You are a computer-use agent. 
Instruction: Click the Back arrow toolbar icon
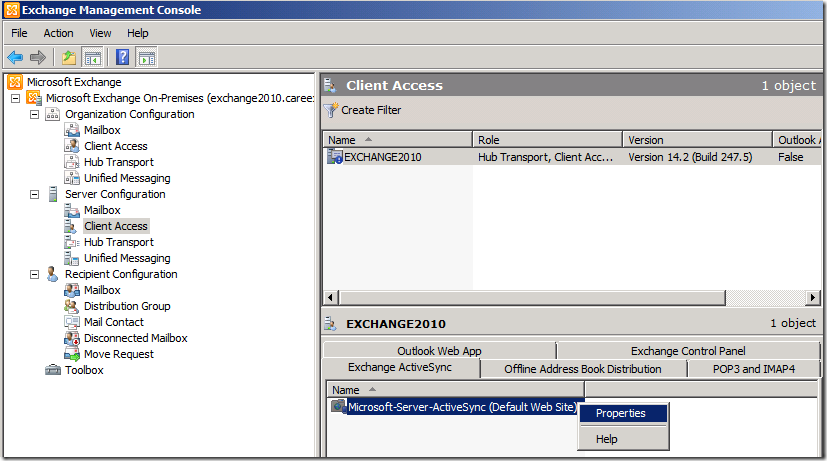15,57
